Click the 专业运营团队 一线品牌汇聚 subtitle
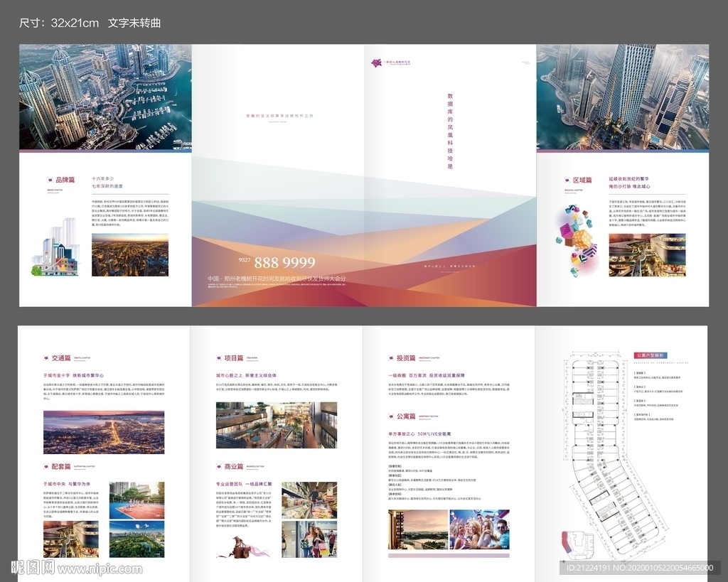 244,484
